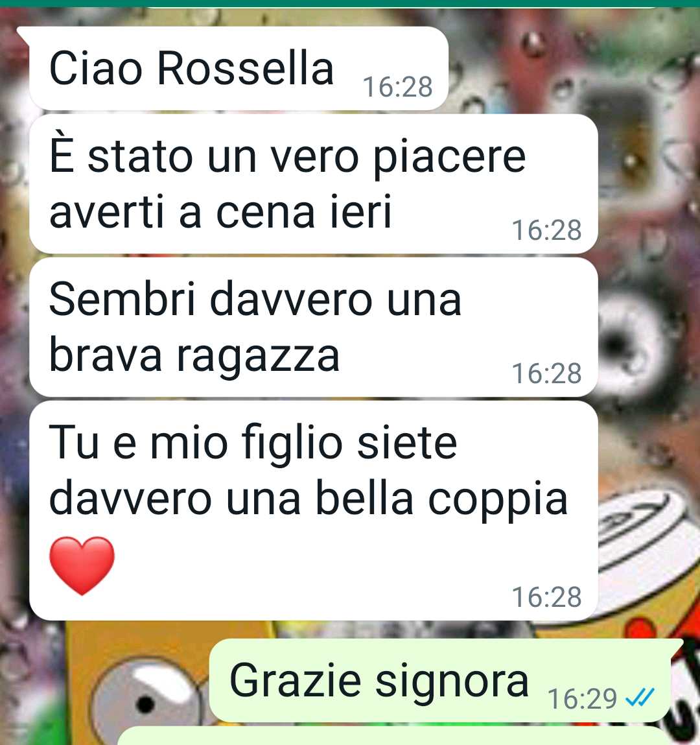The image size is (700, 745).
Task: Click the pointed tail of the first incoming bubble
Action: click(24, 33)
